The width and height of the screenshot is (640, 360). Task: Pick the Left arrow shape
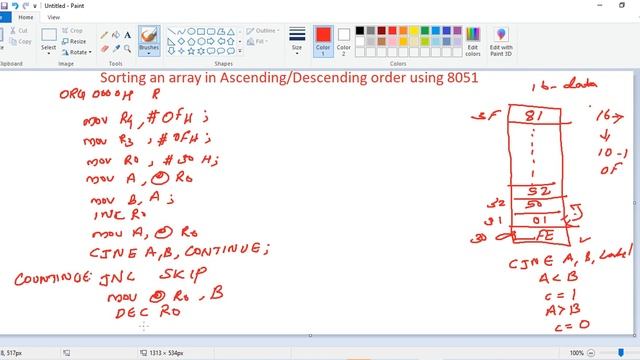(x=221, y=42)
